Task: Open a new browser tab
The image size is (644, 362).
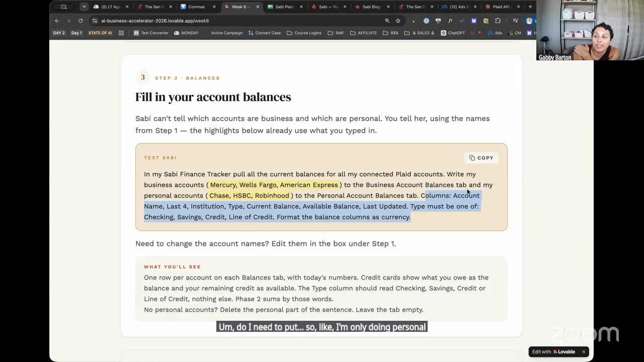Action: pos(530,7)
